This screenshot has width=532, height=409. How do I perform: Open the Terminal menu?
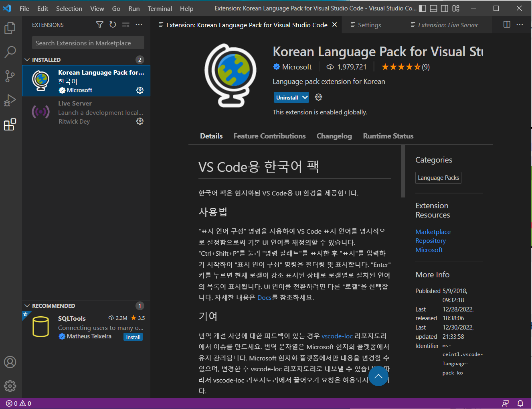pos(160,8)
